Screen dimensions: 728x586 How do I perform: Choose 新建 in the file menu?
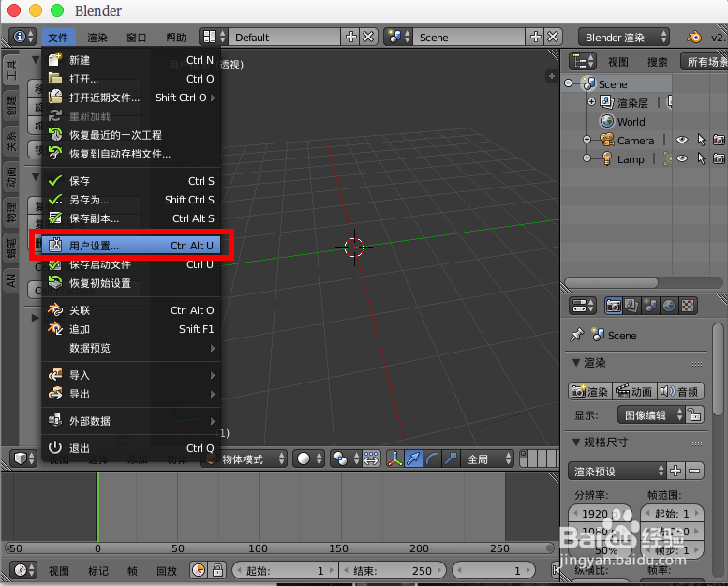[x=131, y=60]
